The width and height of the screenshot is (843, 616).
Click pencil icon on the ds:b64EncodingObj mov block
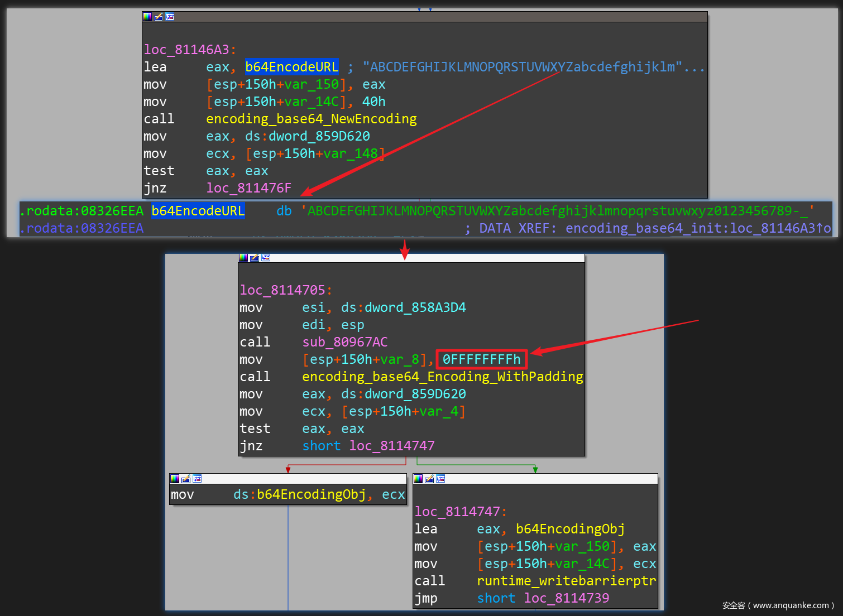pyautogui.click(x=186, y=479)
